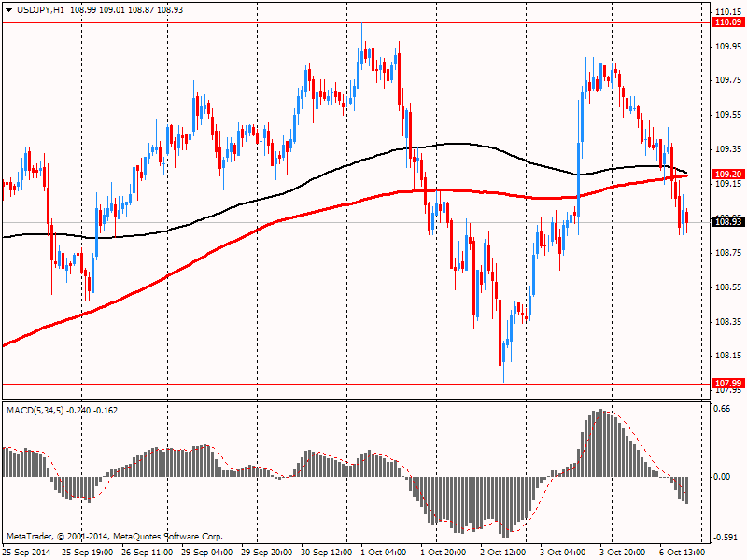This screenshot has height=560, width=747.
Task: Click the 3 Oct 04:00 time label
Action: click(x=563, y=553)
